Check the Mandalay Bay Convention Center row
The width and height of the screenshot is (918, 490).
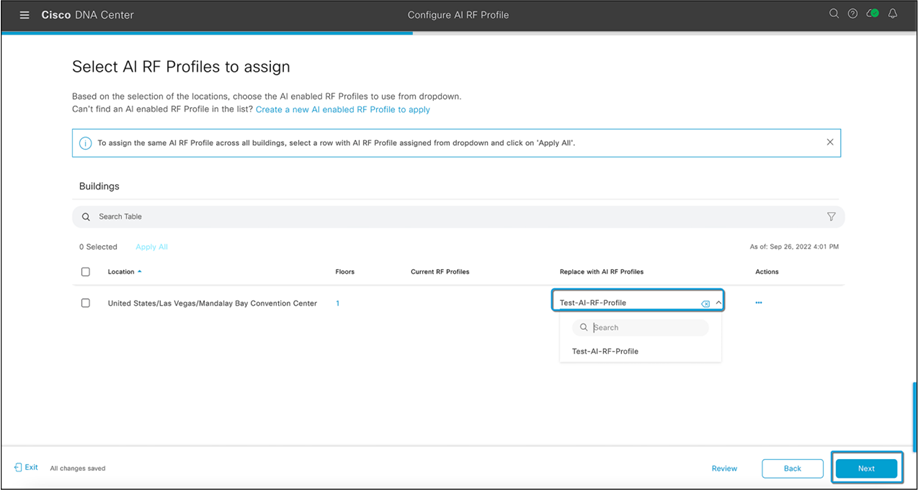coord(85,303)
